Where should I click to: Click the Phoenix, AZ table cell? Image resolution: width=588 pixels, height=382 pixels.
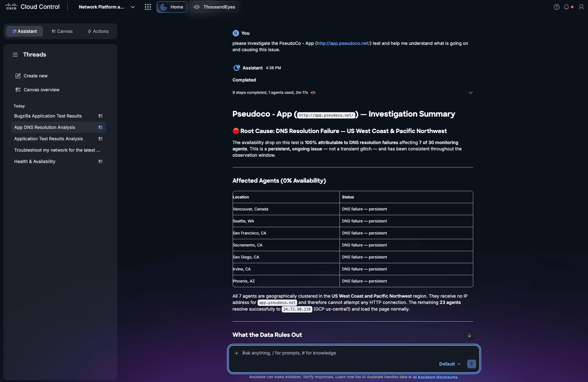tap(286, 281)
